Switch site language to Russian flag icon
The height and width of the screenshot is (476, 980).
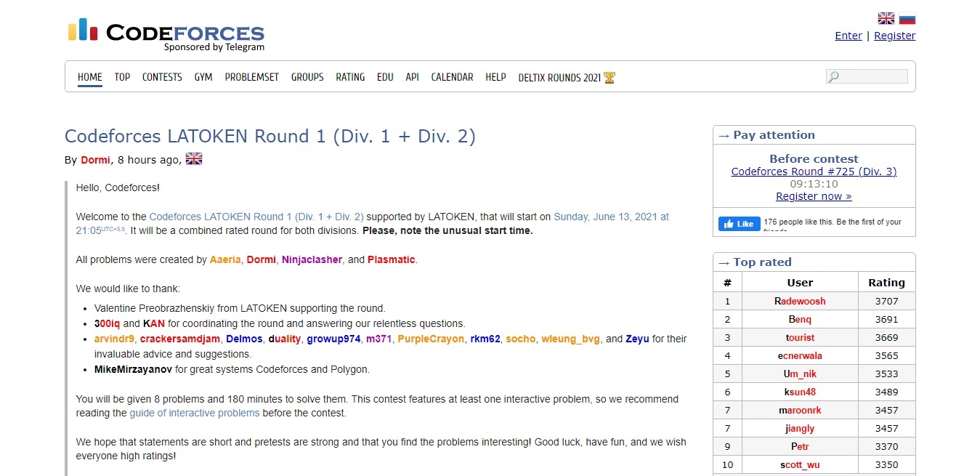pos(907,17)
